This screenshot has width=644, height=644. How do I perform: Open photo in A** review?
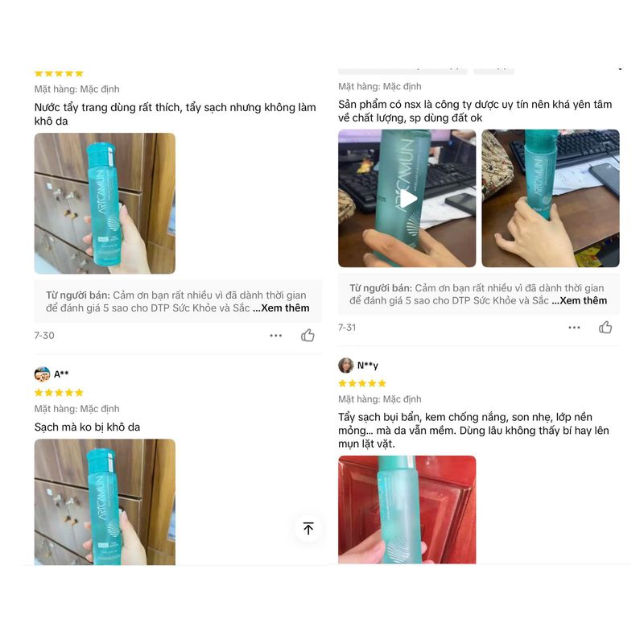point(105,502)
